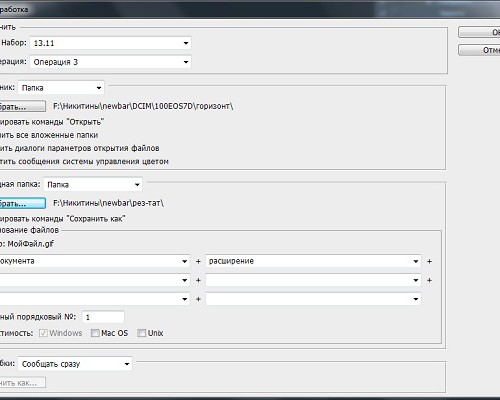Expand the Операция 3 action dropdown
500x400 pixels.
click(110, 62)
